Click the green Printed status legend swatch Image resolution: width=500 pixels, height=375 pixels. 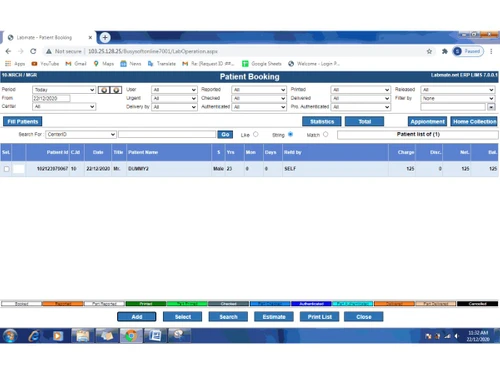146,304
